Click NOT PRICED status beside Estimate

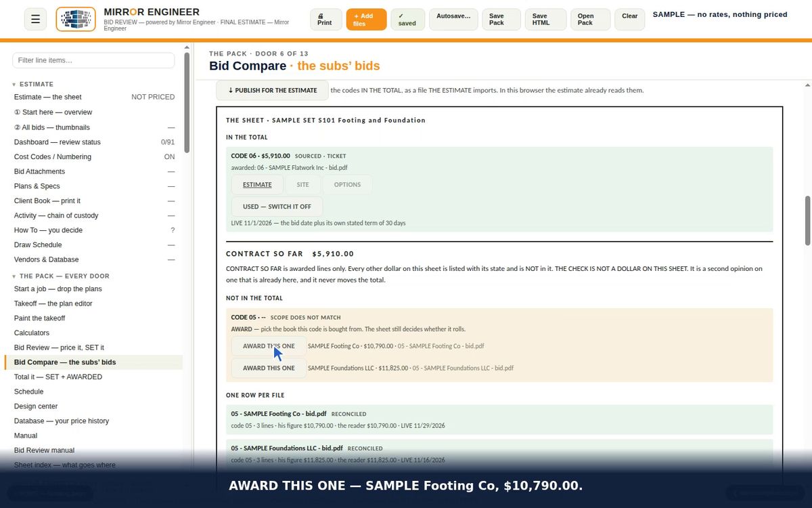tap(153, 97)
